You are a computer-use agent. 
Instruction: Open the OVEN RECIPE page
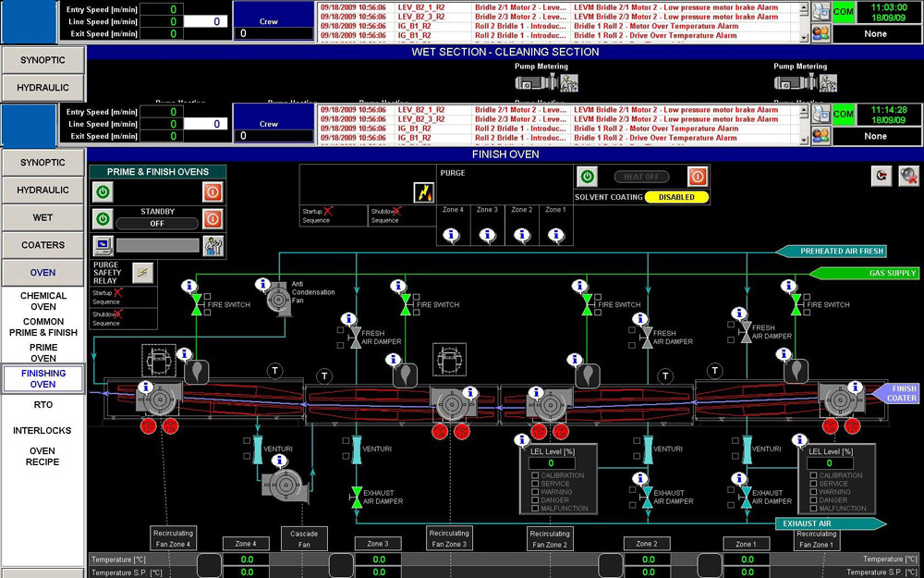[x=43, y=457]
